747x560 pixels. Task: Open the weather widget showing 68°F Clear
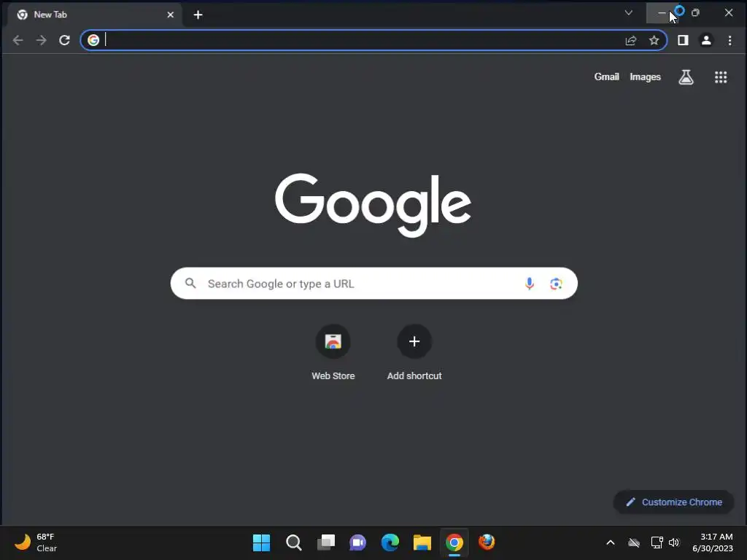click(36, 542)
